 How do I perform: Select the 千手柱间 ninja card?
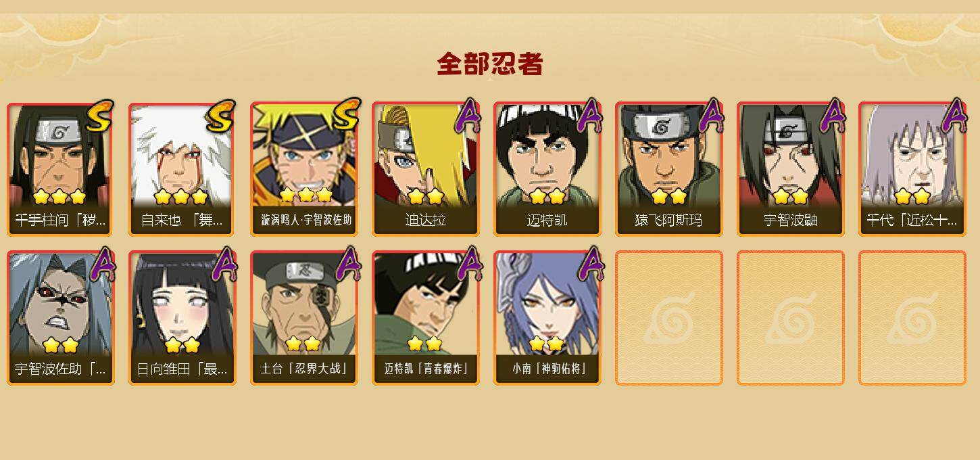click(x=61, y=169)
